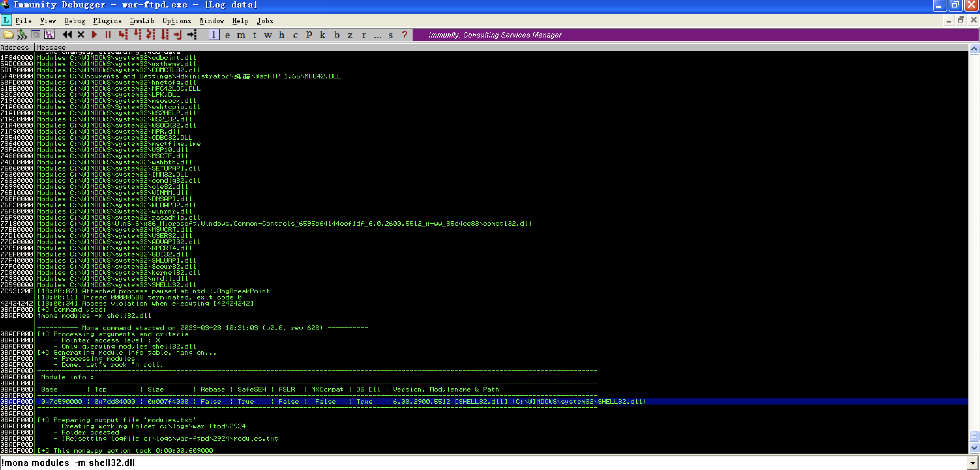Open the File menu
The height and width of the screenshot is (470, 980).
click(x=23, y=20)
